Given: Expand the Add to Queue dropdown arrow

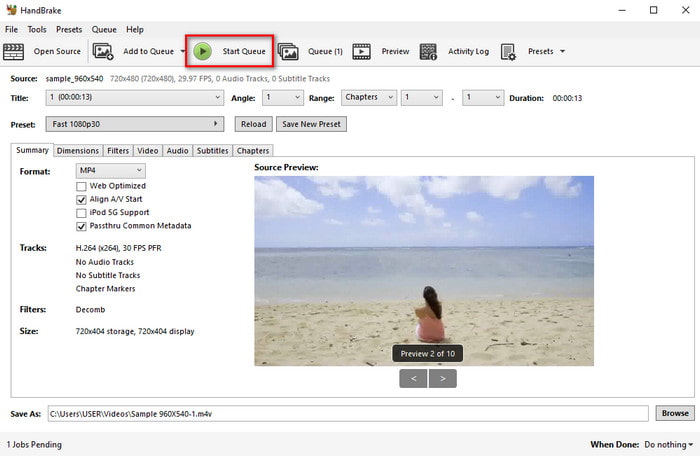Looking at the screenshot, I should (x=183, y=51).
